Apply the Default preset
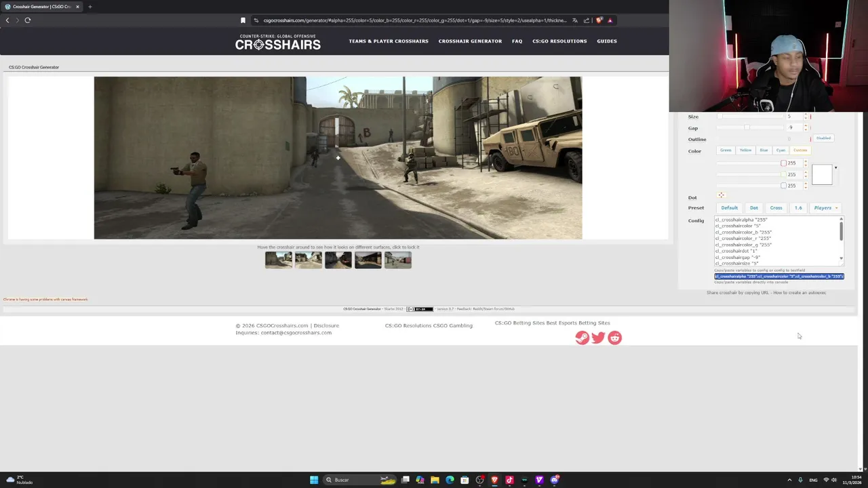The height and width of the screenshot is (488, 868). [x=730, y=208]
